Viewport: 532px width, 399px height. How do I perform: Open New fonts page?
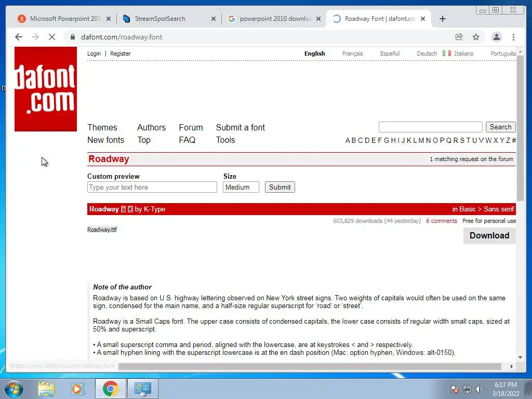[x=106, y=140]
